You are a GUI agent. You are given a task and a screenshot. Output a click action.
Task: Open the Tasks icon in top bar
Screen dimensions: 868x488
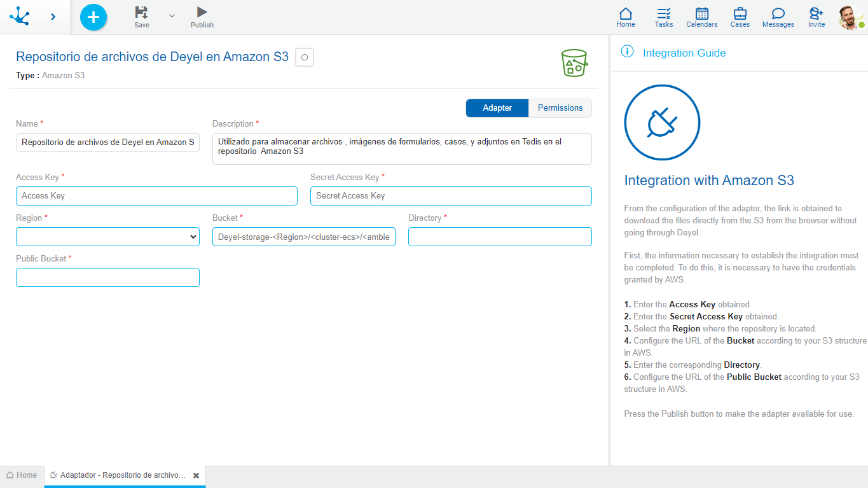click(x=664, y=14)
